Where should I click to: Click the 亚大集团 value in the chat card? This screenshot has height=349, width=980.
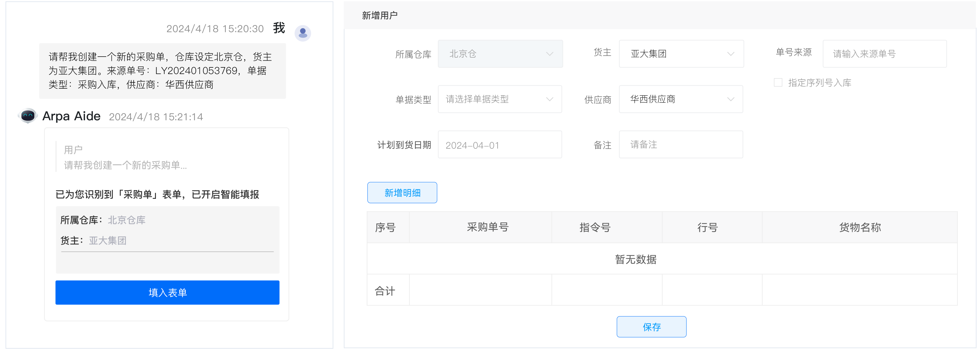pyautogui.click(x=108, y=241)
